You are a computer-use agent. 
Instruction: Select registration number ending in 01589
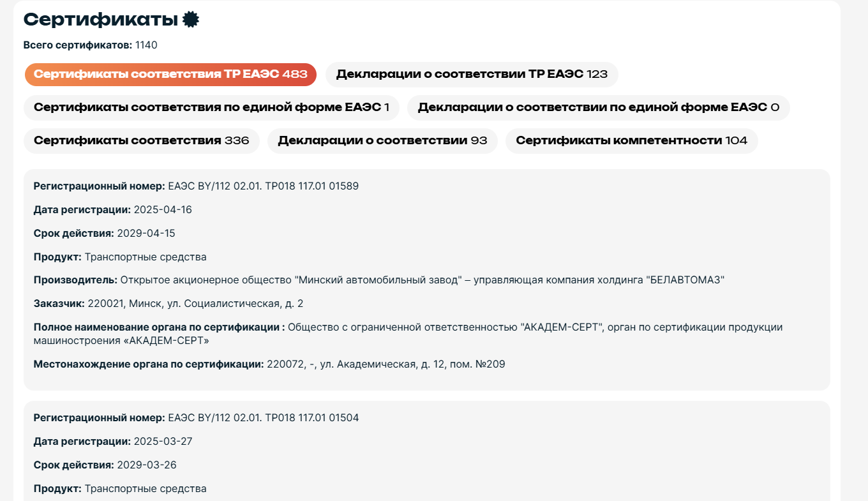[263, 186]
